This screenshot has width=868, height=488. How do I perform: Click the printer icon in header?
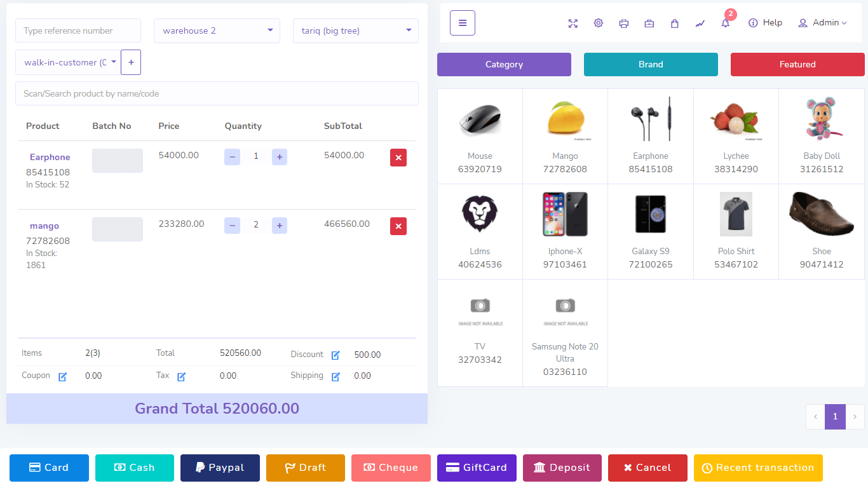coord(623,24)
